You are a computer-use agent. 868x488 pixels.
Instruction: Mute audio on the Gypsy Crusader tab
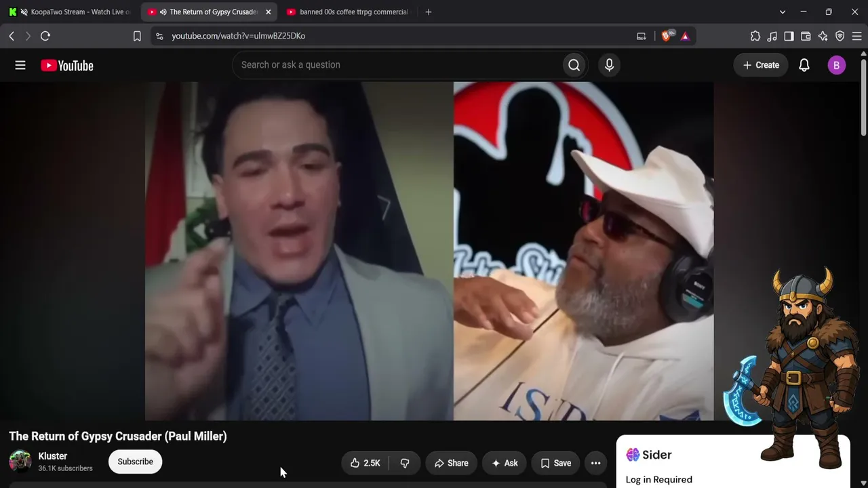[x=163, y=12]
